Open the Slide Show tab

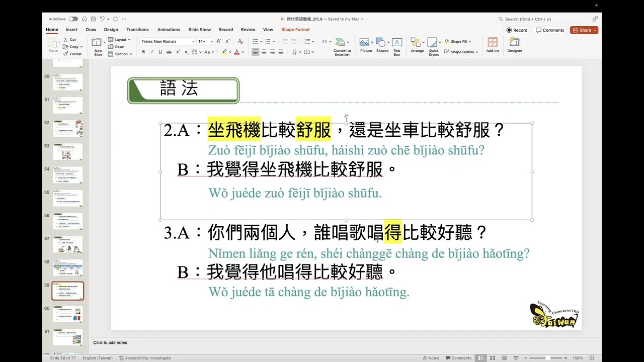click(x=200, y=30)
